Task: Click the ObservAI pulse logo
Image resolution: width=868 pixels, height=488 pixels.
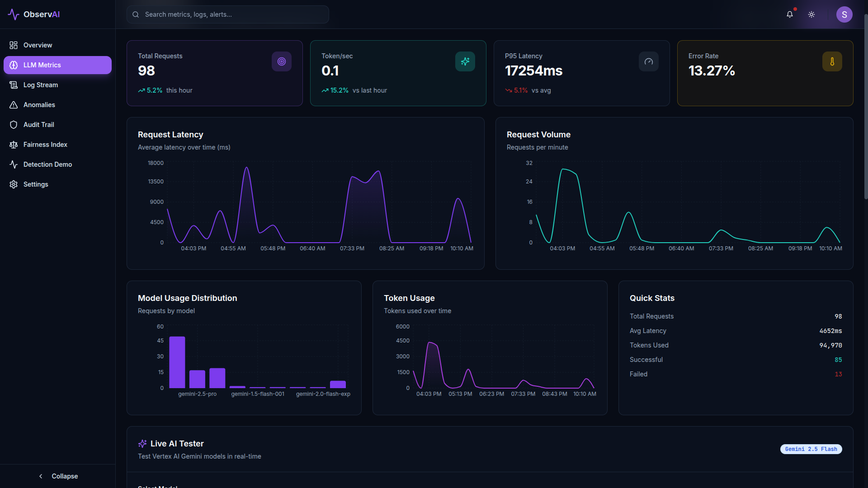Action: point(14,14)
